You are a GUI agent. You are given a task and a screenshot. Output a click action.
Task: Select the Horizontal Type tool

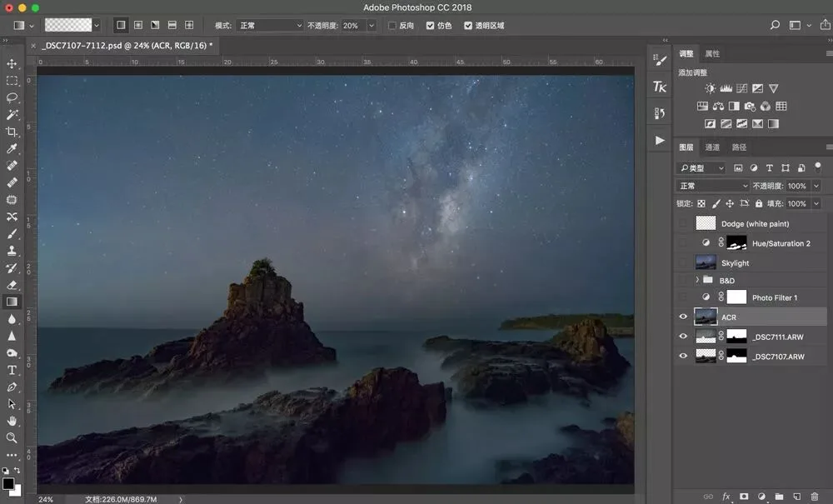point(12,370)
